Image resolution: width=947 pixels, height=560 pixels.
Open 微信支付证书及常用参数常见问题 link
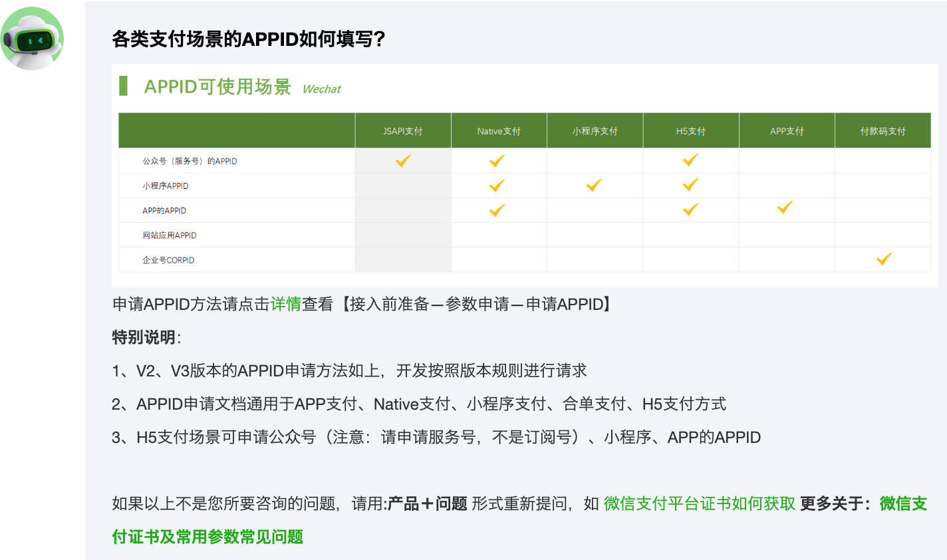tap(519, 520)
